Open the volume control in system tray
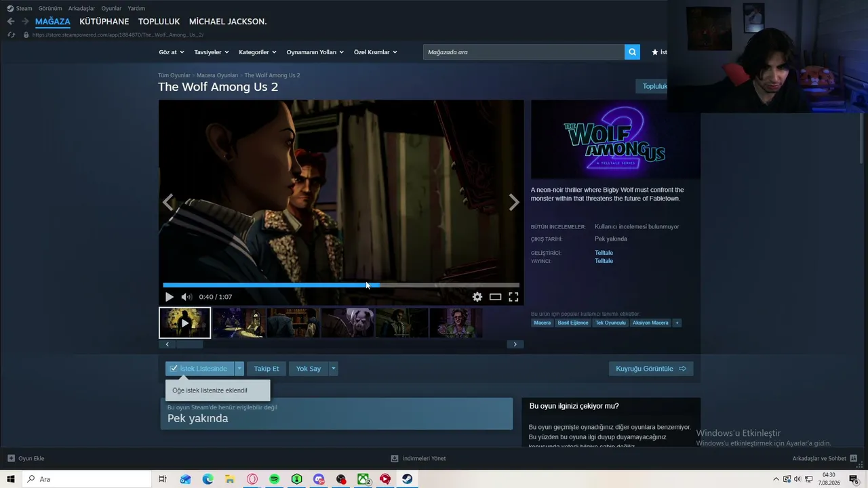 coord(797,479)
